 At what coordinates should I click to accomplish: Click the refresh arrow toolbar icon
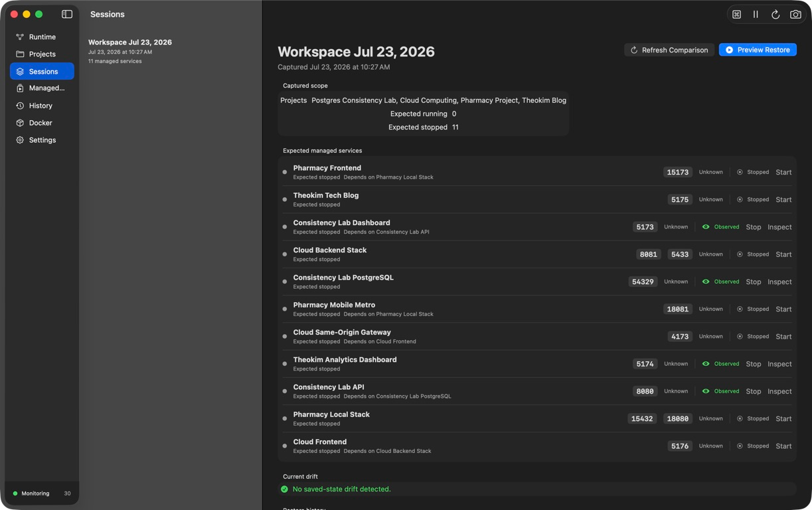click(x=775, y=14)
